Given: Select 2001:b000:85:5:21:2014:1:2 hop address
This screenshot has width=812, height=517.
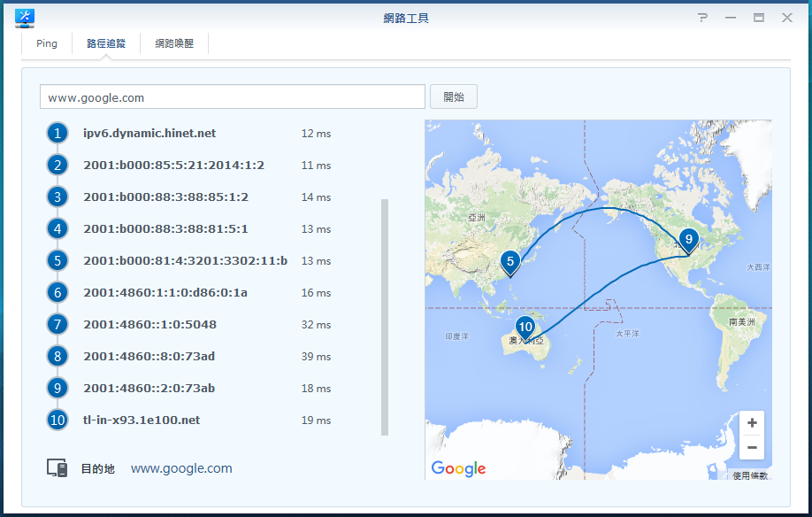Looking at the screenshot, I should (174, 166).
